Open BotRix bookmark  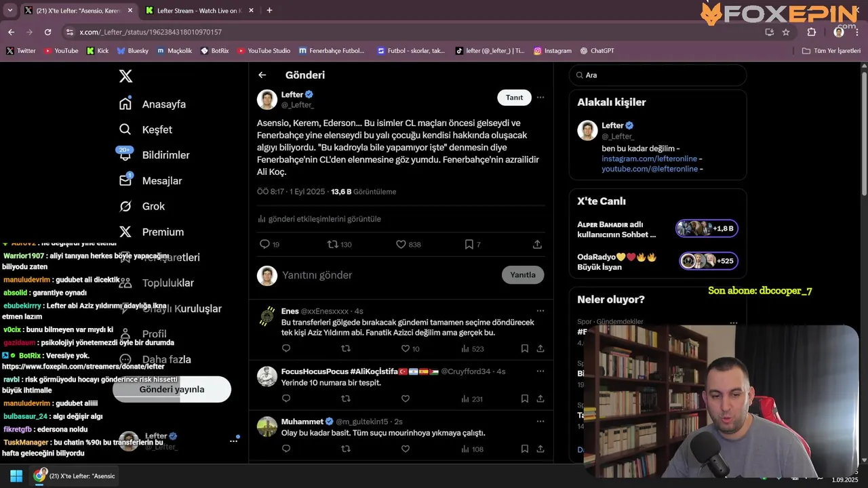[214, 51]
